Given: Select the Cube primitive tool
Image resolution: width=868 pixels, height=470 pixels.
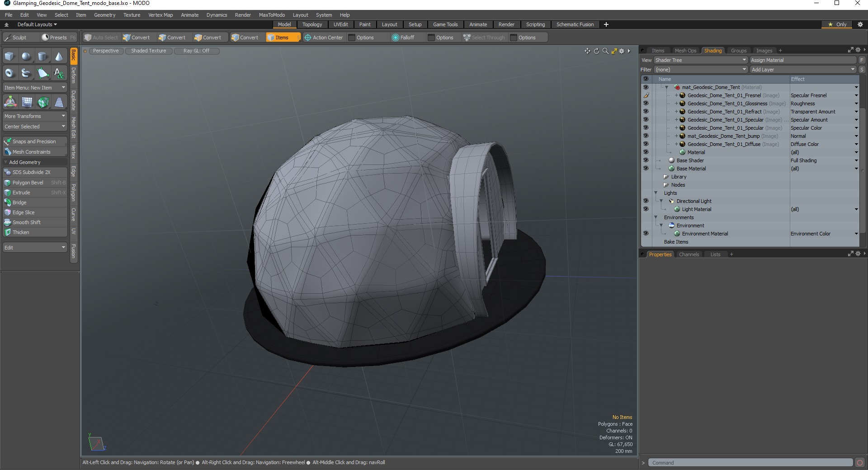Looking at the screenshot, I should point(10,56).
